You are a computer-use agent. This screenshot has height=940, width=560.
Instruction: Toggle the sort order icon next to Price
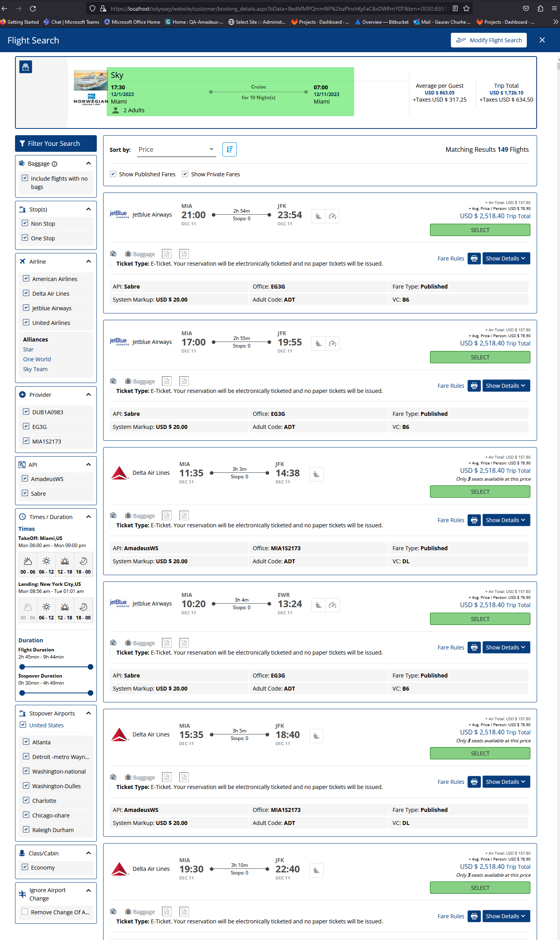230,149
